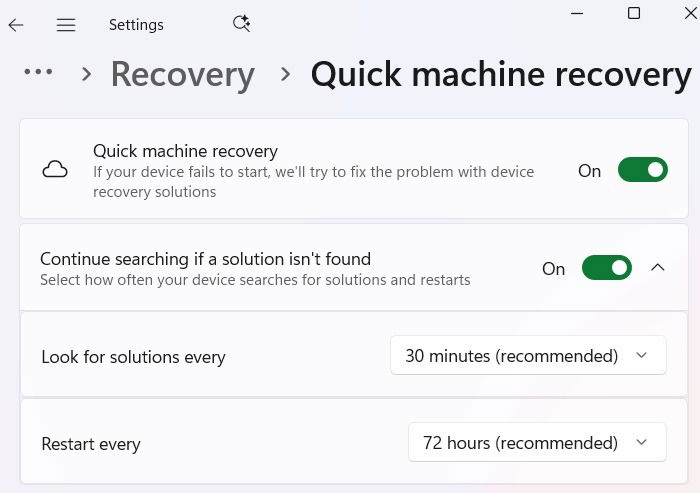Screen dimensions: 700x493
Task: Navigate to the Recovery breadcrumb
Action: click(182, 74)
